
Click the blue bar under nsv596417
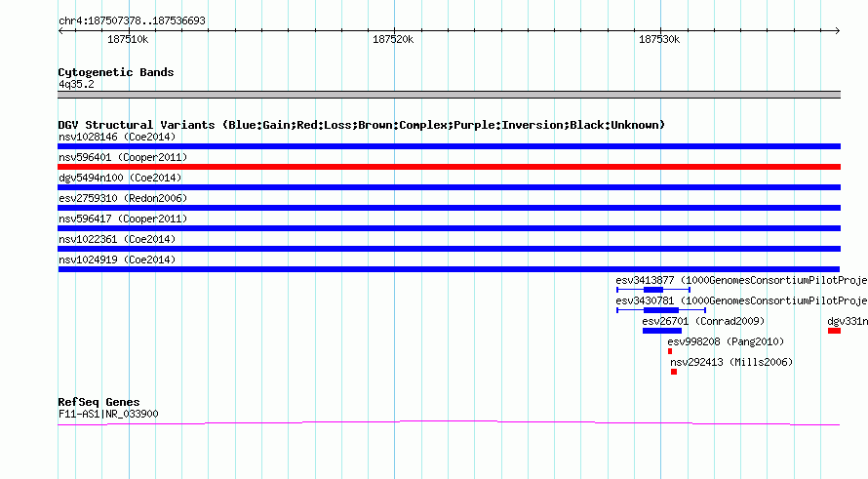pyautogui.click(x=449, y=228)
